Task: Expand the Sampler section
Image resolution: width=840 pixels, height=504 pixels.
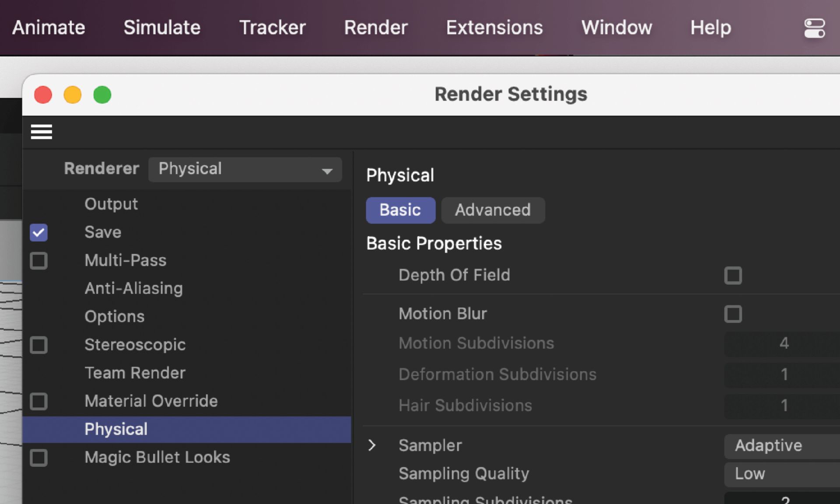Action: (373, 445)
